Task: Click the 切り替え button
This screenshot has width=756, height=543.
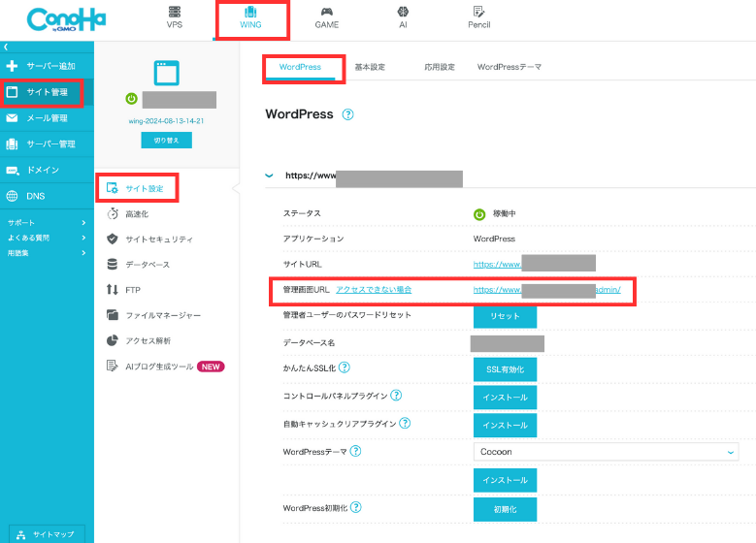Action: click(x=166, y=141)
